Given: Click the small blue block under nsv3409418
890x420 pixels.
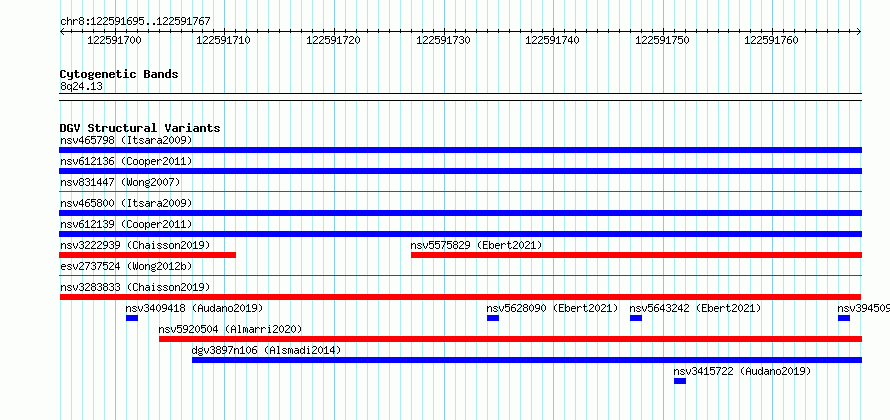Looking at the screenshot, I should pos(132,318).
